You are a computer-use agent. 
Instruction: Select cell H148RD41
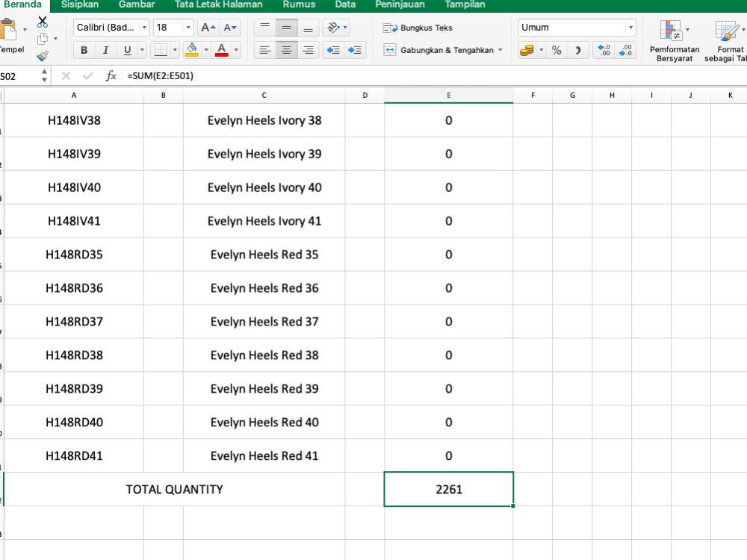coord(74,455)
